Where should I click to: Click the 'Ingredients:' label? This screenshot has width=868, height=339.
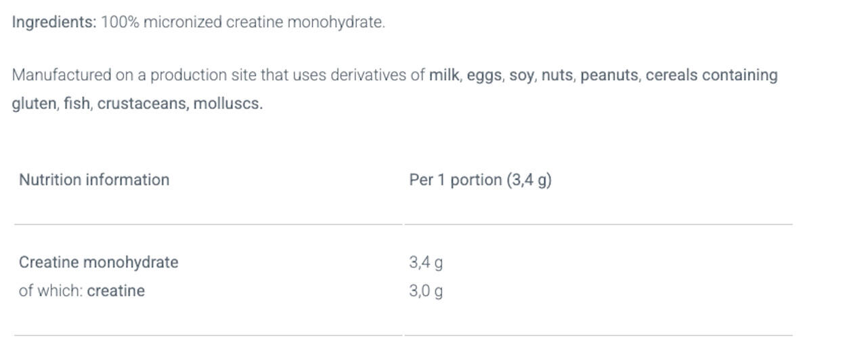[x=54, y=22]
